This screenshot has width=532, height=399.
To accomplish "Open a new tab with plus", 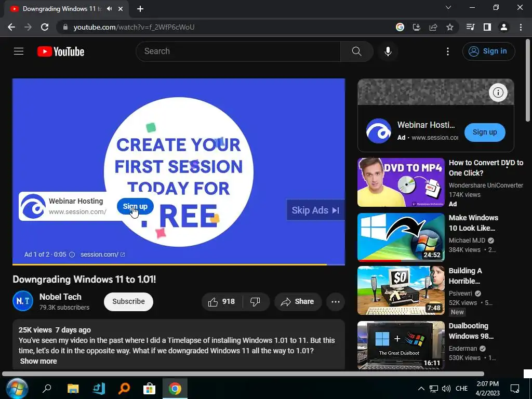I will coord(140,9).
